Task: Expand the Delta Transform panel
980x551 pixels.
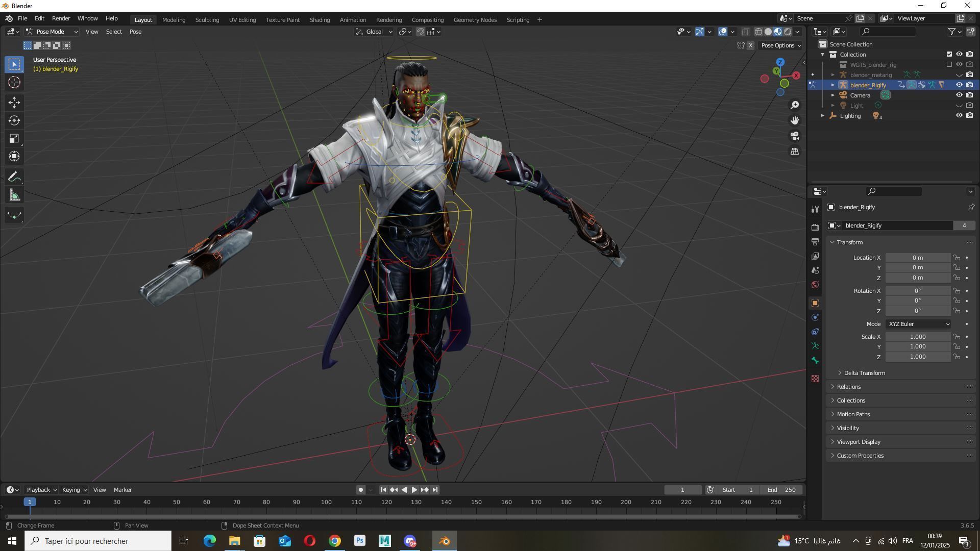Action: [864, 373]
